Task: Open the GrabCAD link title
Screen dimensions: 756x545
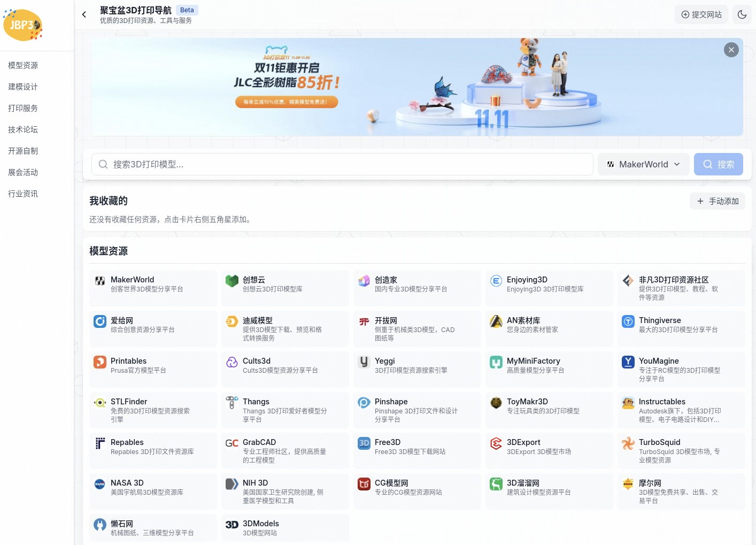Action: 259,442
